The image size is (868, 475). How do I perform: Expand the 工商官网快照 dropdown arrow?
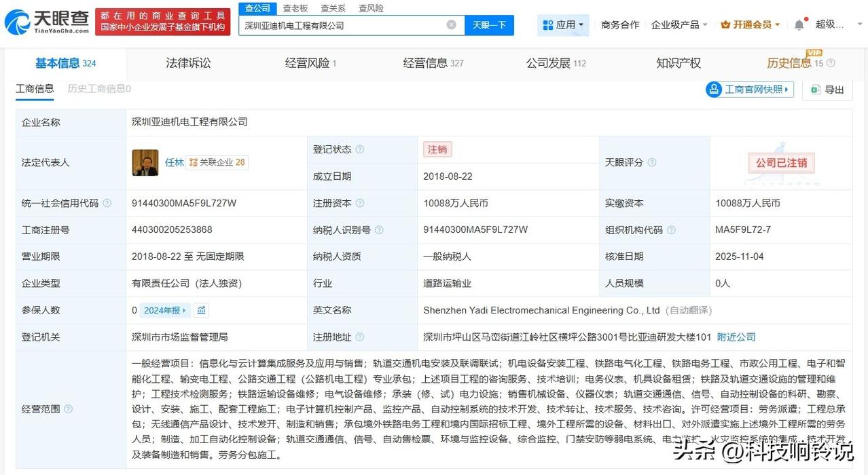(788, 90)
